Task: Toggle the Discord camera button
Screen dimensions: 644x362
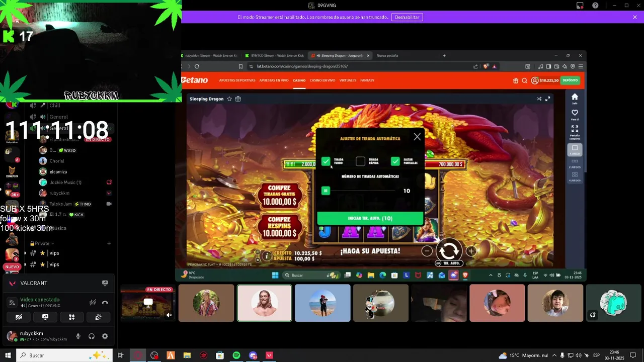Action: tap(19, 317)
